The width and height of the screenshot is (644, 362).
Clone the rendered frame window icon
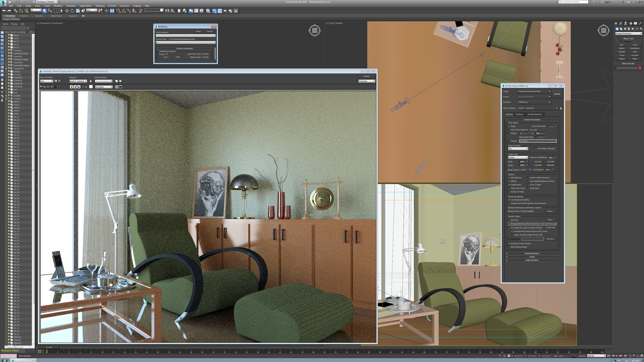click(x=48, y=87)
